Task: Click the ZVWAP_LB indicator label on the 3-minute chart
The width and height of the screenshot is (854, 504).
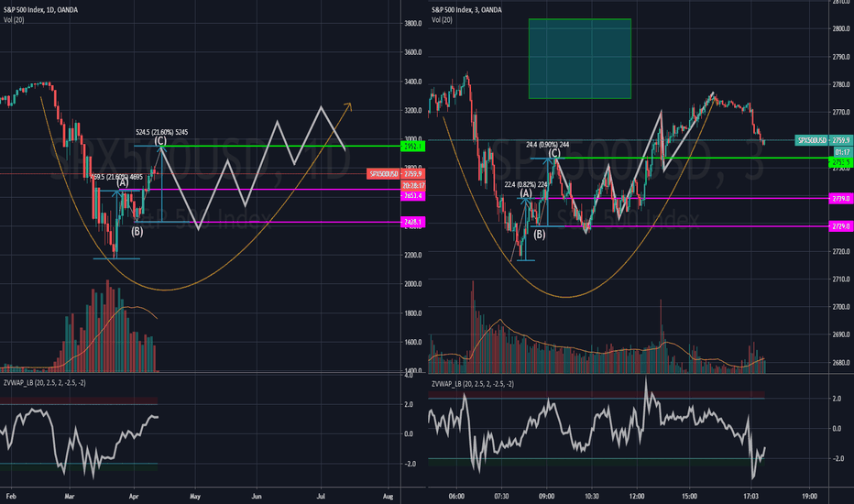Action: tap(472, 384)
